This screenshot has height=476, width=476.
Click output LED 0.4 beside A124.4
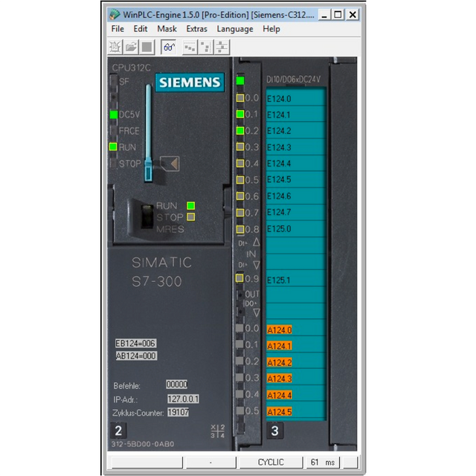coord(239,394)
